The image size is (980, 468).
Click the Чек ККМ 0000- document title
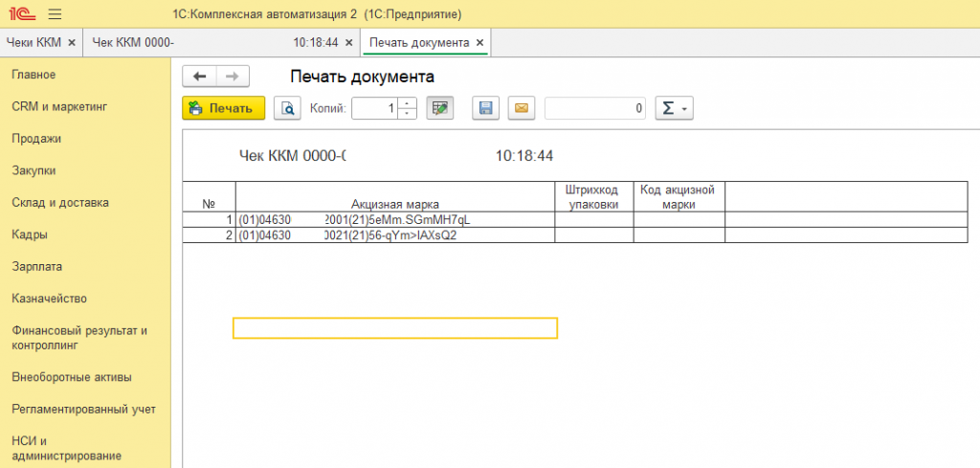(x=293, y=156)
